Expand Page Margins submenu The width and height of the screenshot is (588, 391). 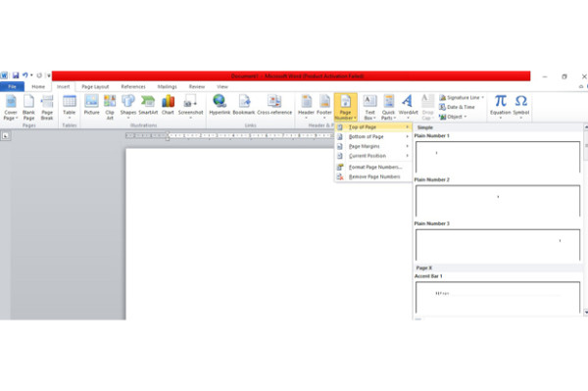click(373, 146)
